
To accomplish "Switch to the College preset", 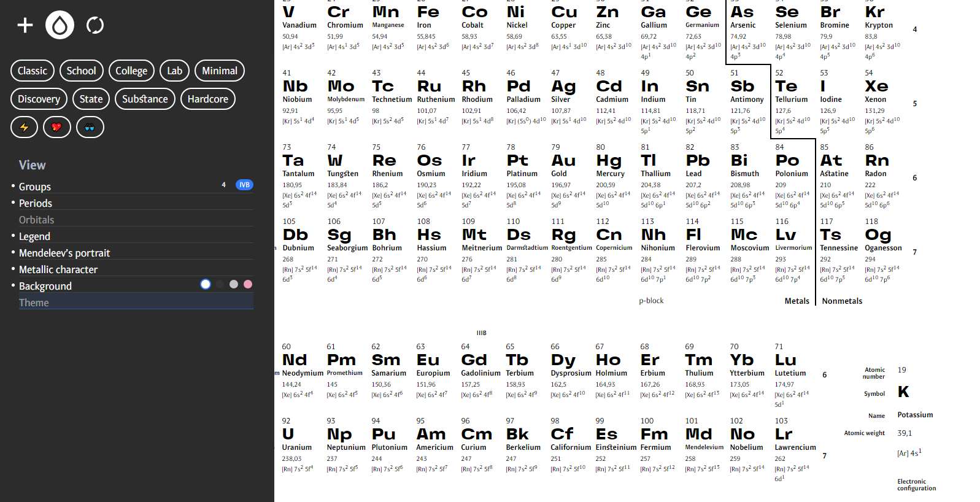I will coord(131,71).
